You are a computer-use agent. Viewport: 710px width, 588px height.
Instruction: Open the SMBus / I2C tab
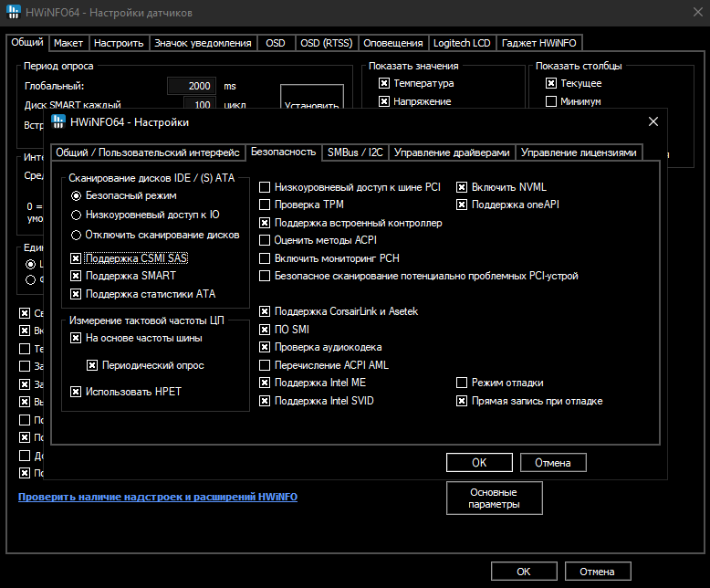point(355,152)
